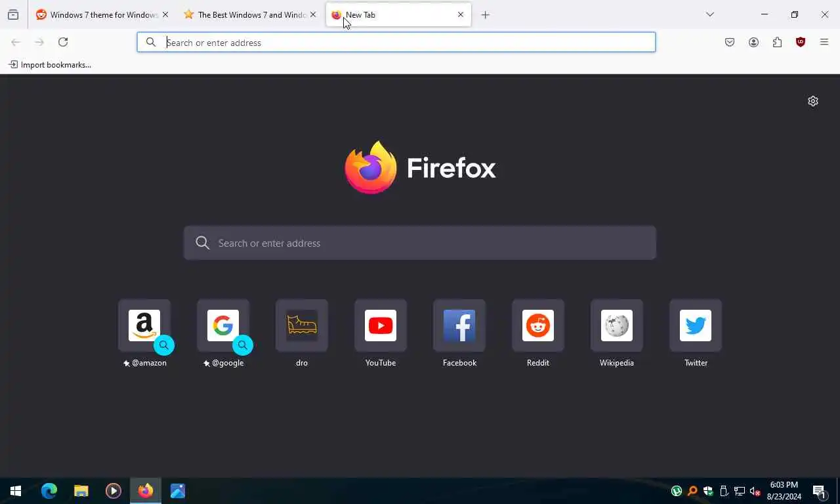The height and width of the screenshot is (504, 840).
Task: Open the Firefox View icon
Action: (x=13, y=14)
